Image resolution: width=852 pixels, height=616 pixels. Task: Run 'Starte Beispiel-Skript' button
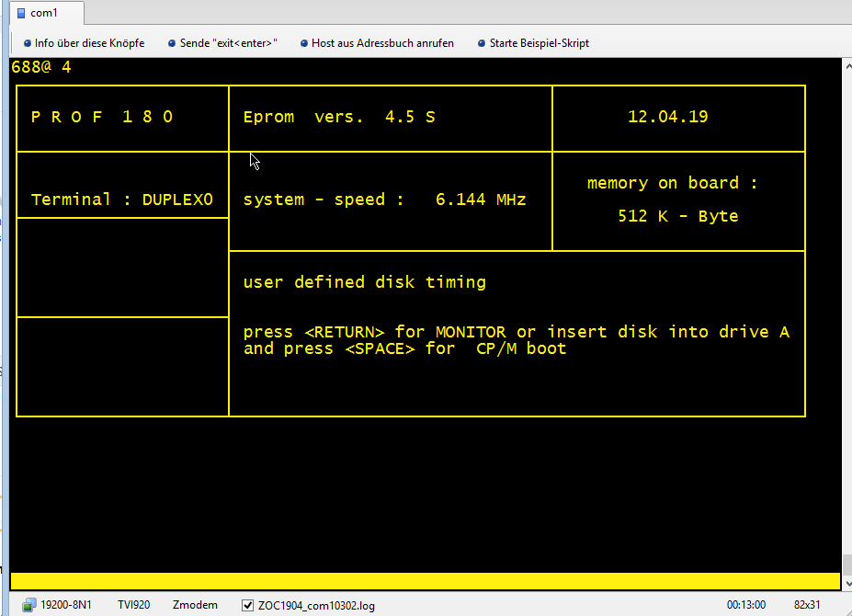click(540, 43)
